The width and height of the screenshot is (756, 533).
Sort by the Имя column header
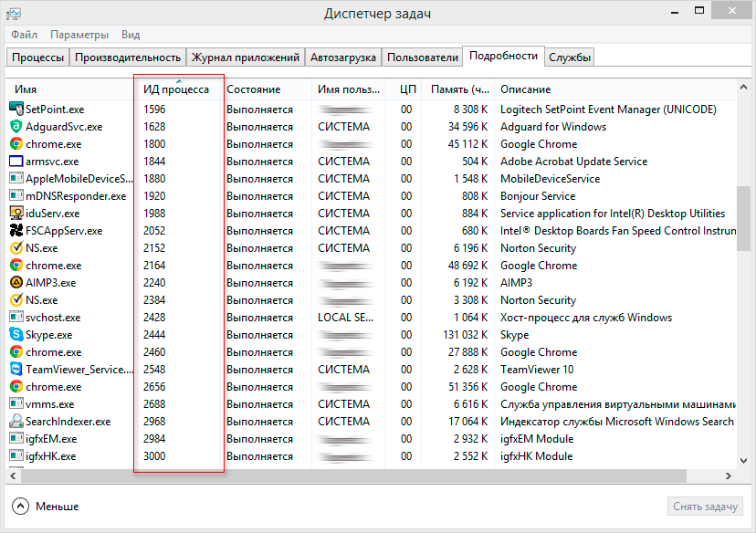pyautogui.click(x=70, y=89)
